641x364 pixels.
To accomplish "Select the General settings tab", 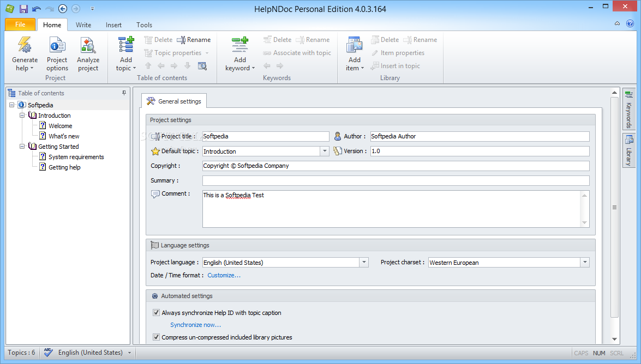I will [x=174, y=101].
